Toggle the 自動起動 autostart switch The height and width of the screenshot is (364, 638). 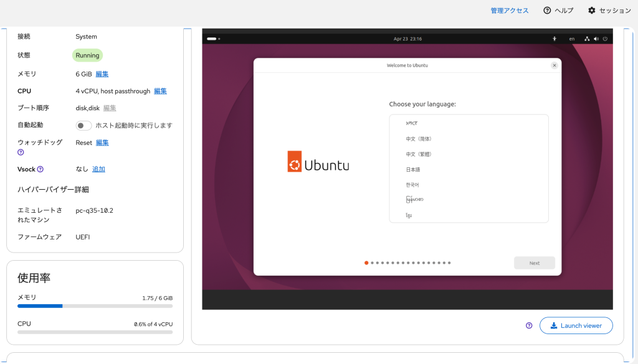83,126
